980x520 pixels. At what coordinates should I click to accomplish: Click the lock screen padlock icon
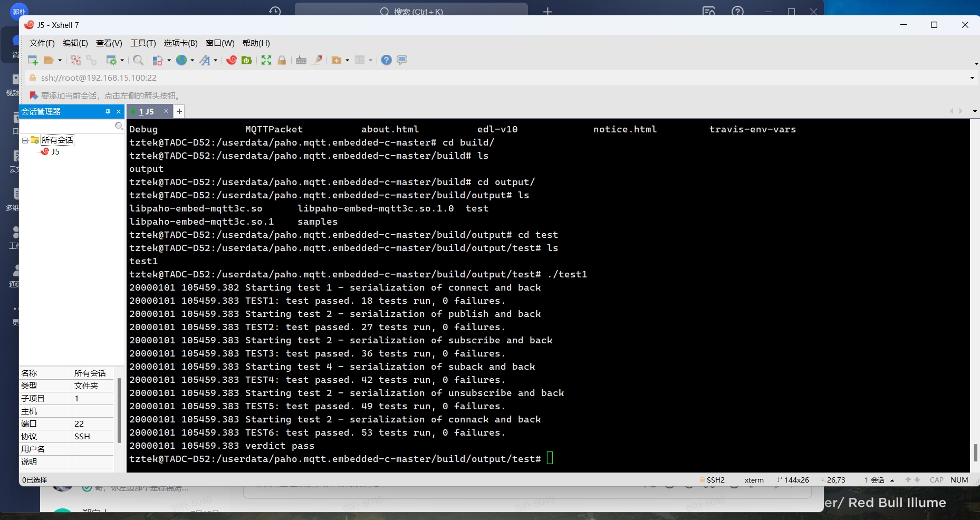click(282, 60)
